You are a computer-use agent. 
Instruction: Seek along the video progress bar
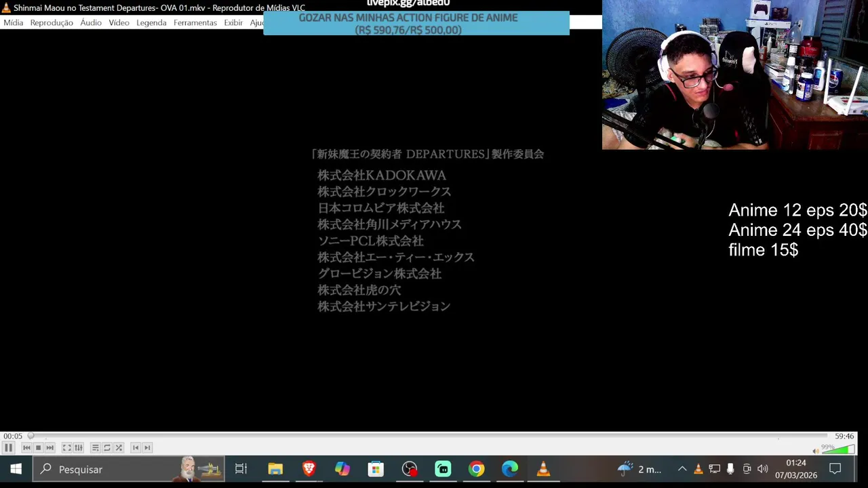tap(427, 436)
